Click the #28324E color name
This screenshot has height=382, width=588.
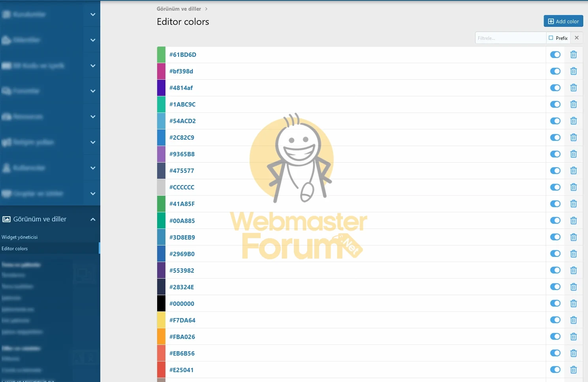point(182,287)
